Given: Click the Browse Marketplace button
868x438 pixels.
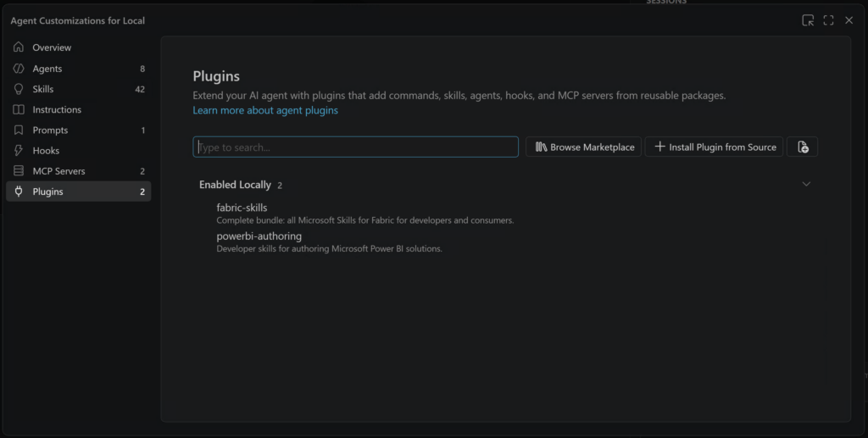Looking at the screenshot, I should pyautogui.click(x=583, y=147).
